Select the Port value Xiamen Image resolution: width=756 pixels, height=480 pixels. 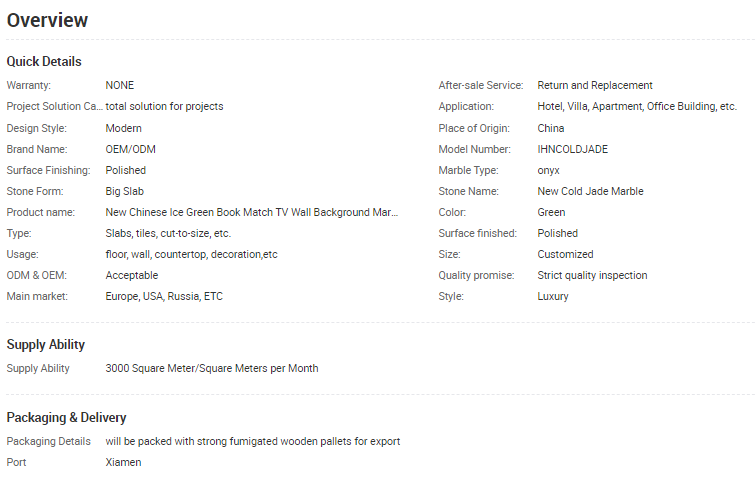point(124,462)
